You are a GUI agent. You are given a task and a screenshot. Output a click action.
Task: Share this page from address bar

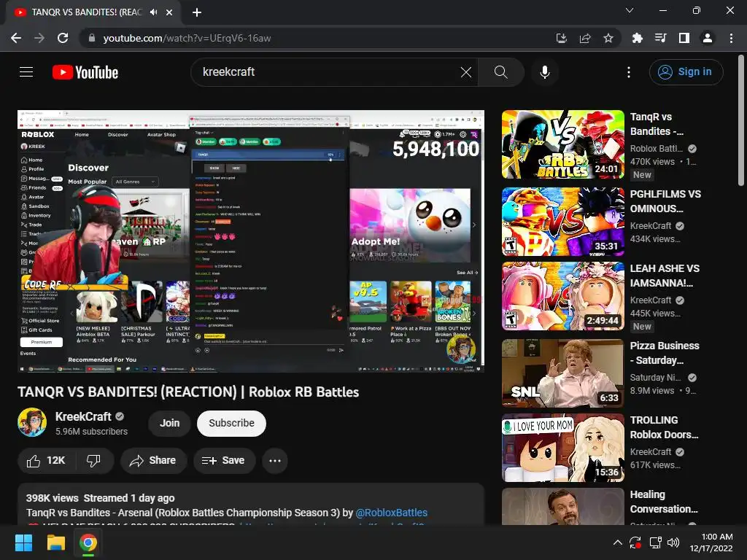(585, 38)
